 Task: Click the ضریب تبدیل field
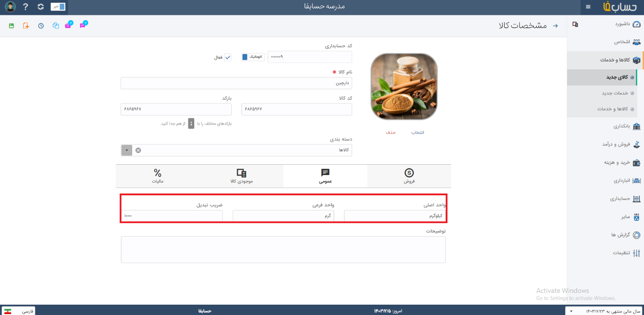[x=172, y=216]
